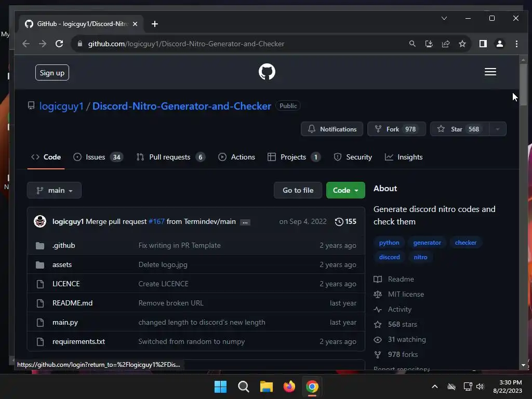
Task: Star the repository
Action: coord(459,129)
